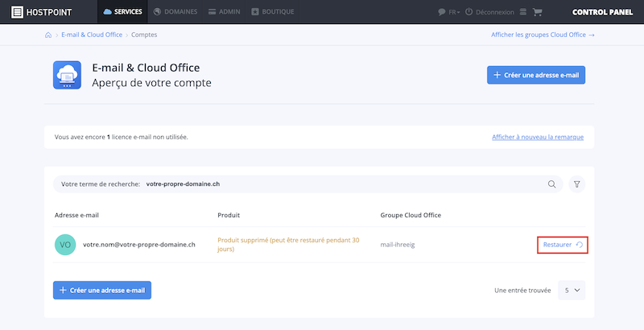The width and height of the screenshot is (644, 330).
Task: Click the server stack icon in header
Action: [522, 12]
